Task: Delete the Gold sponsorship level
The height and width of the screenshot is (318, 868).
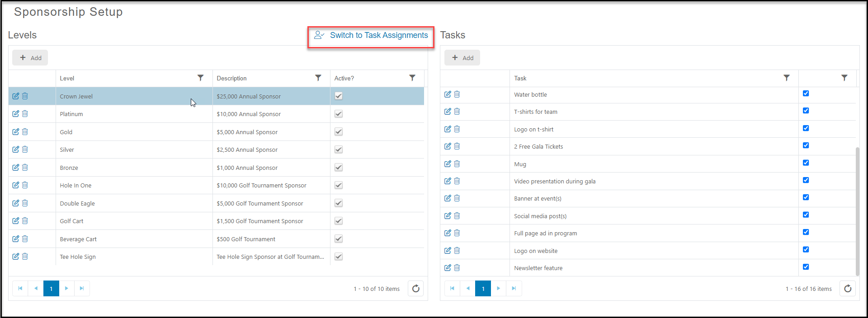Action: click(x=25, y=131)
